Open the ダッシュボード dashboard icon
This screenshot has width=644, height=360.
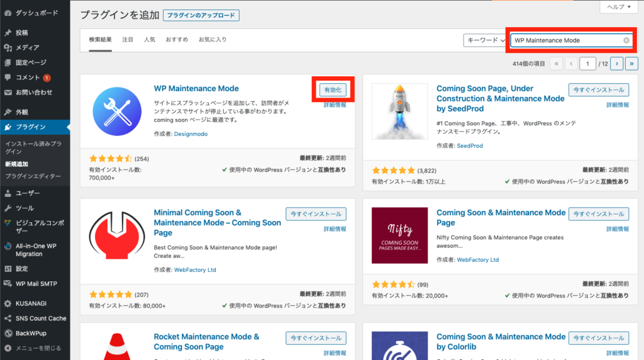pos(8,13)
